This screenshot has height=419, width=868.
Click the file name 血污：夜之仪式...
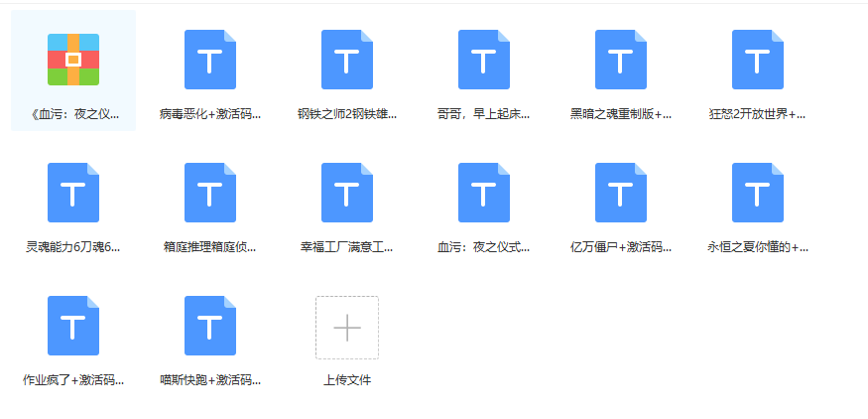(x=484, y=247)
